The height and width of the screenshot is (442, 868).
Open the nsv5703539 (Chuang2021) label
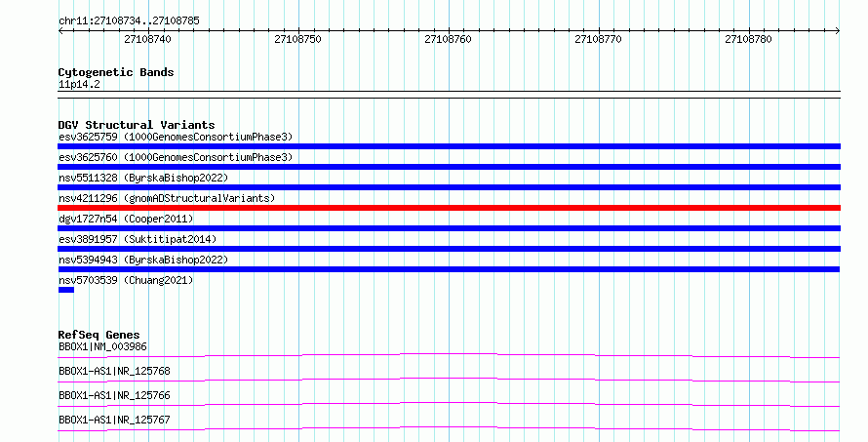tap(126, 280)
